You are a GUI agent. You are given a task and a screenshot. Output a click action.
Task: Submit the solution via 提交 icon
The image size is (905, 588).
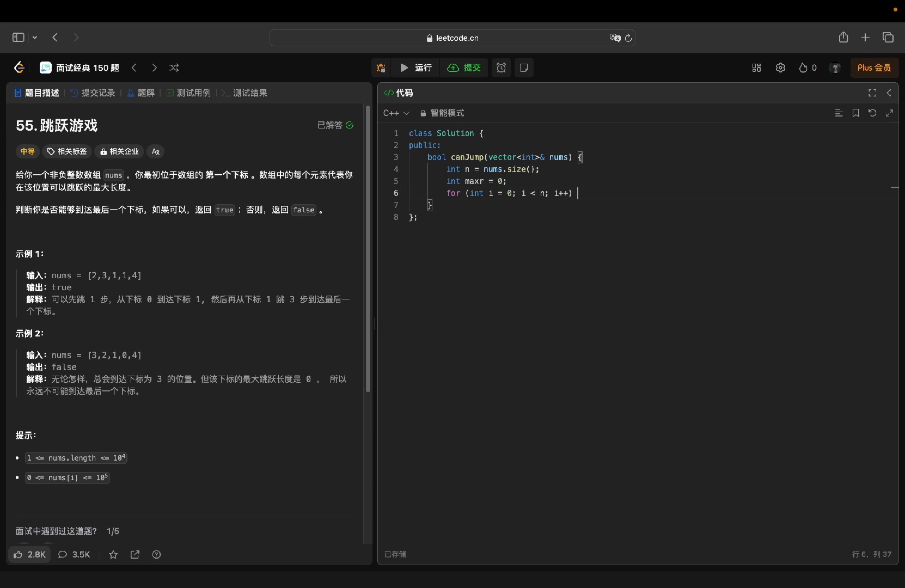pos(464,68)
